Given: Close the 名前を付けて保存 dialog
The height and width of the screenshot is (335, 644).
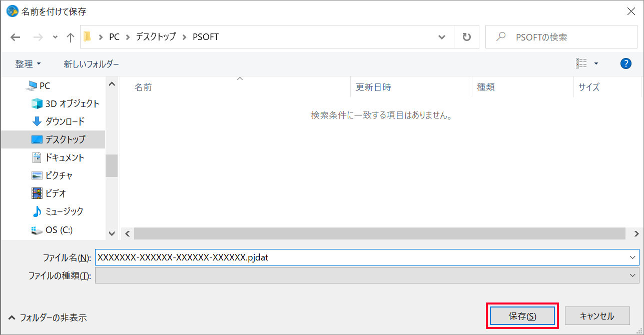Looking at the screenshot, I should [631, 11].
